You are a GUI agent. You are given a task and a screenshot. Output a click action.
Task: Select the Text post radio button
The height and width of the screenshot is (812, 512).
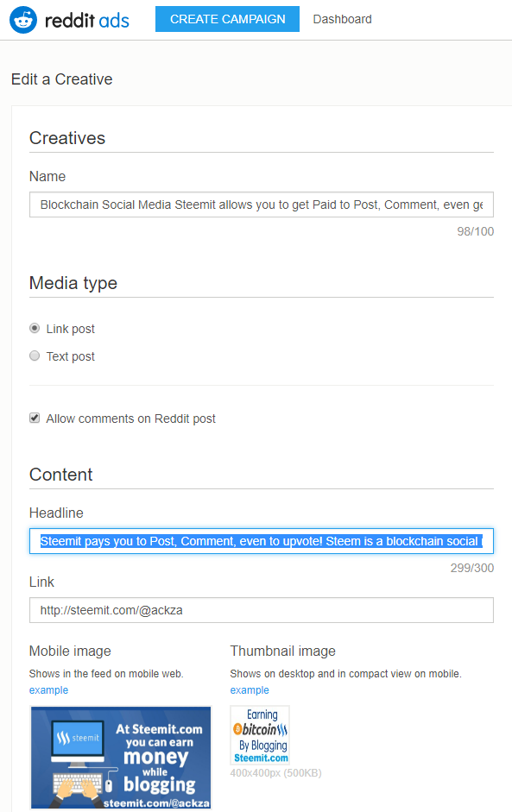[35, 356]
